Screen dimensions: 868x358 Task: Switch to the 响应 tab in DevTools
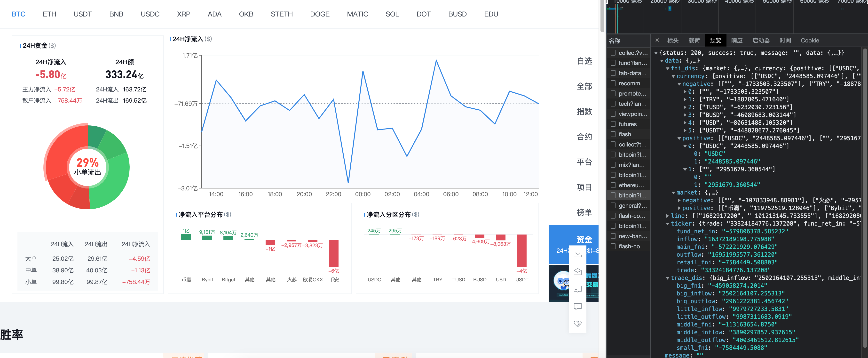pos(737,40)
